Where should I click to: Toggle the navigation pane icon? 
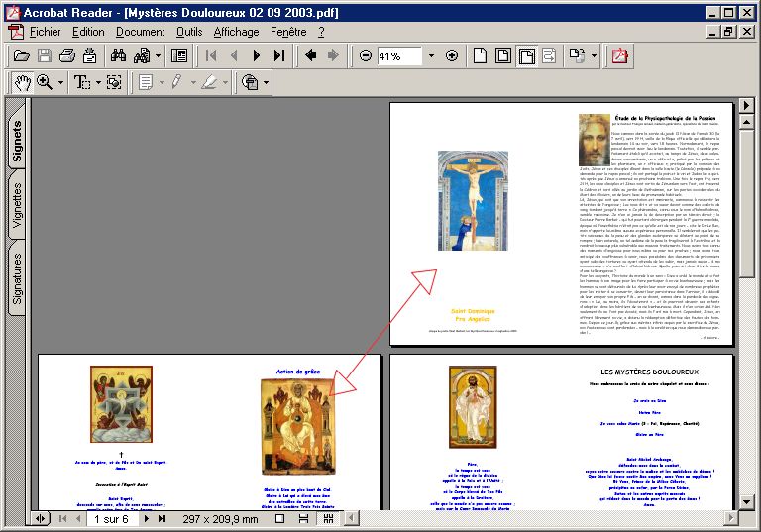pos(179,55)
